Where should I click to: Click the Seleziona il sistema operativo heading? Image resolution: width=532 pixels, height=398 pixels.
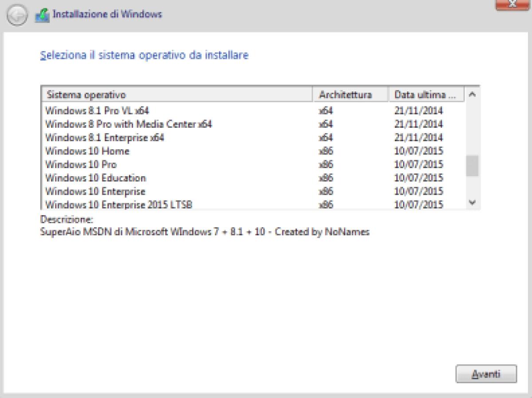click(144, 55)
